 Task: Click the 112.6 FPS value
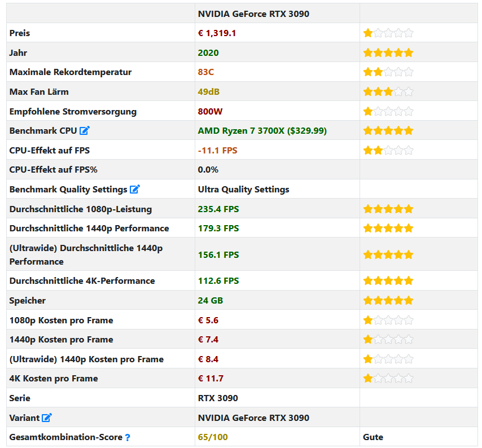pos(218,280)
